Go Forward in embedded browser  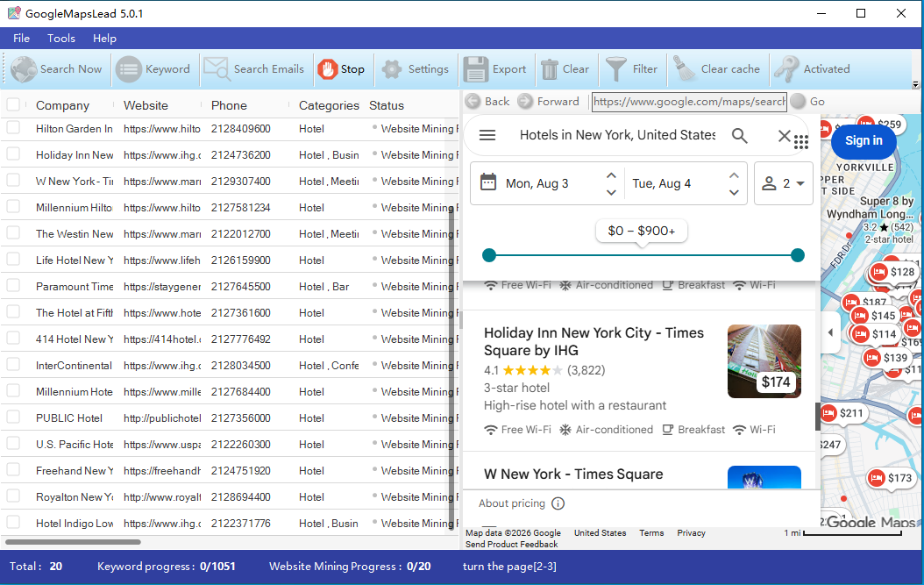(549, 102)
